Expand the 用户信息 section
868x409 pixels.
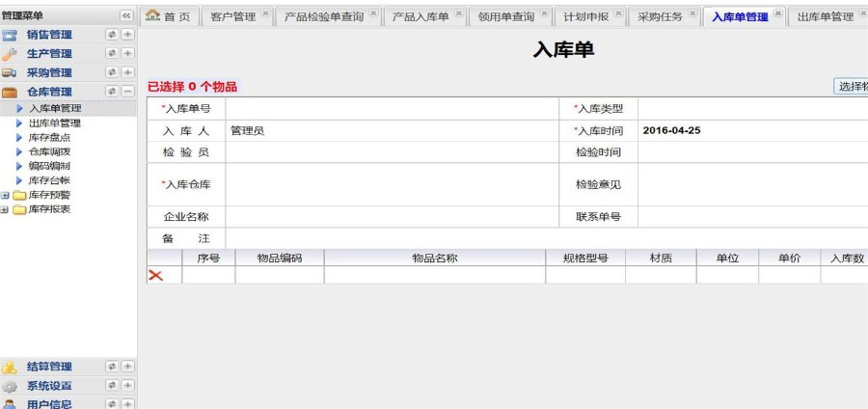click(x=128, y=404)
